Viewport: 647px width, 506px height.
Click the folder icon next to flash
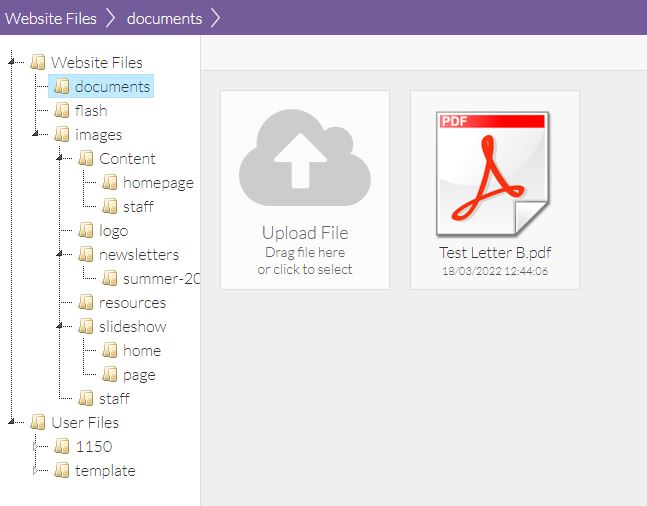point(62,111)
